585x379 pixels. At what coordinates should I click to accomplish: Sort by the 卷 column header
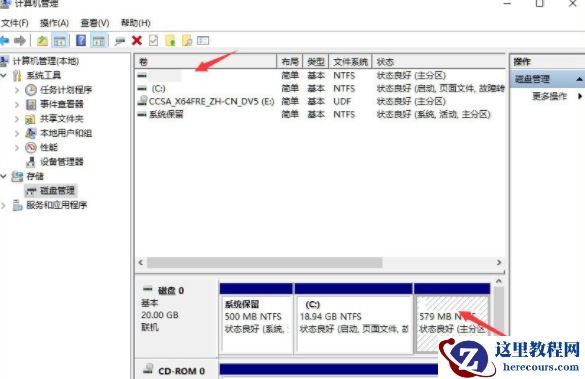click(x=206, y=62)
